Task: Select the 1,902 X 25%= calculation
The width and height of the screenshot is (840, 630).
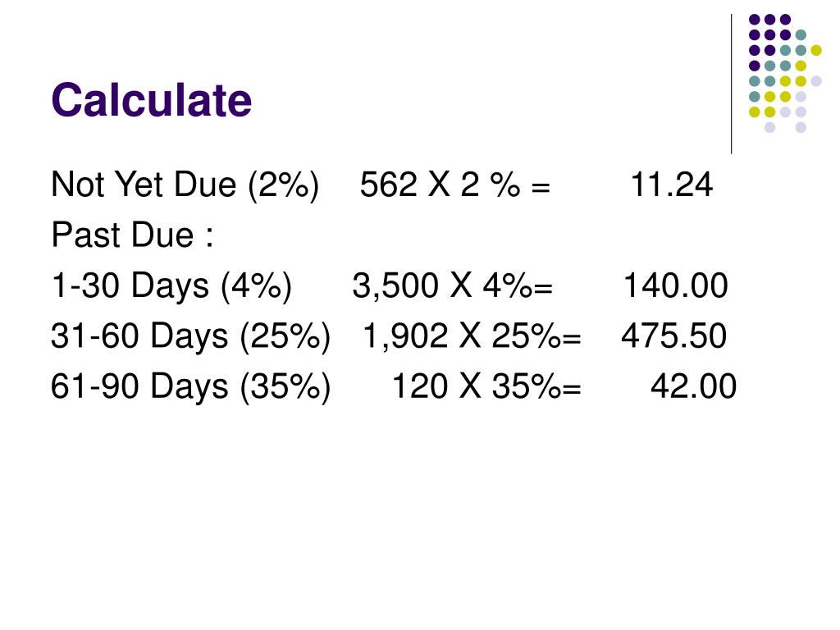Action: click(472, 336)
